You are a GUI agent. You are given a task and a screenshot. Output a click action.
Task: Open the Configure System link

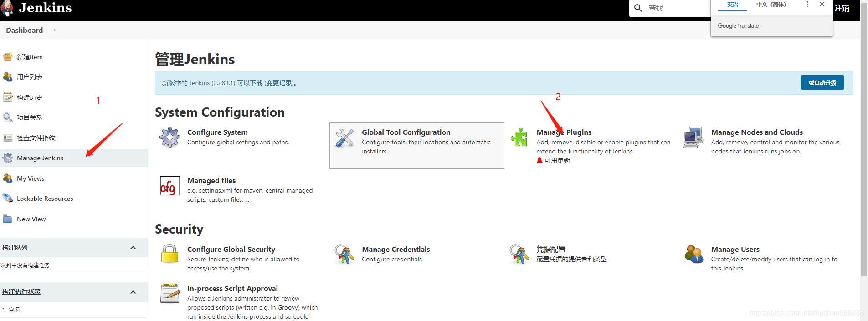click(217, 132)
